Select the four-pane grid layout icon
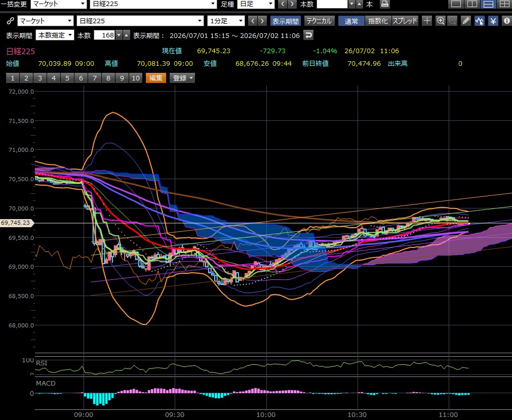 point(504,4)
